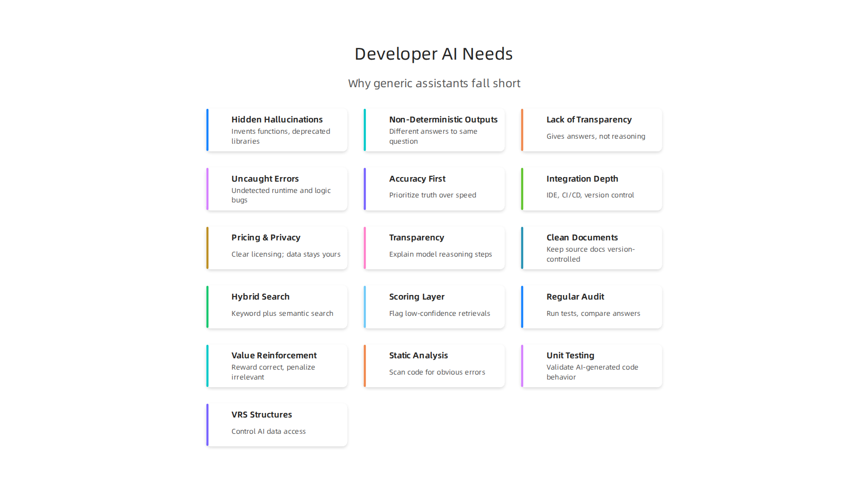Image resolution: width=868 pixels, height=488 pixels.
Task: Select the 'Integration Depth' heading
Action: pos(582,178)
